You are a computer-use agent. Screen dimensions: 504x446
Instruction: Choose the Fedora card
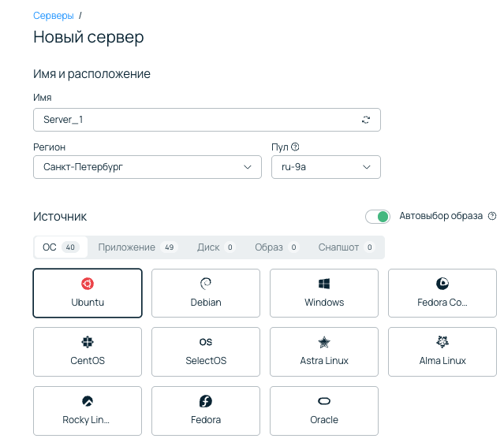[206, 411]
